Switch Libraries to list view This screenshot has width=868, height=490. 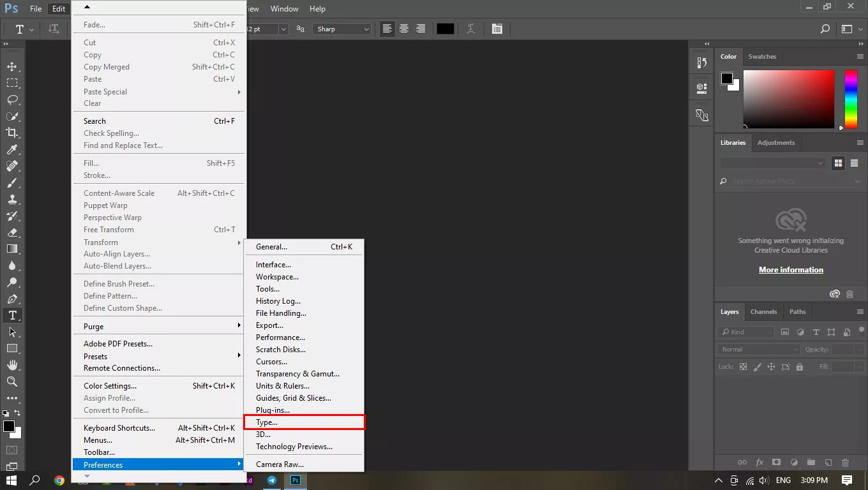pos(854,163)
